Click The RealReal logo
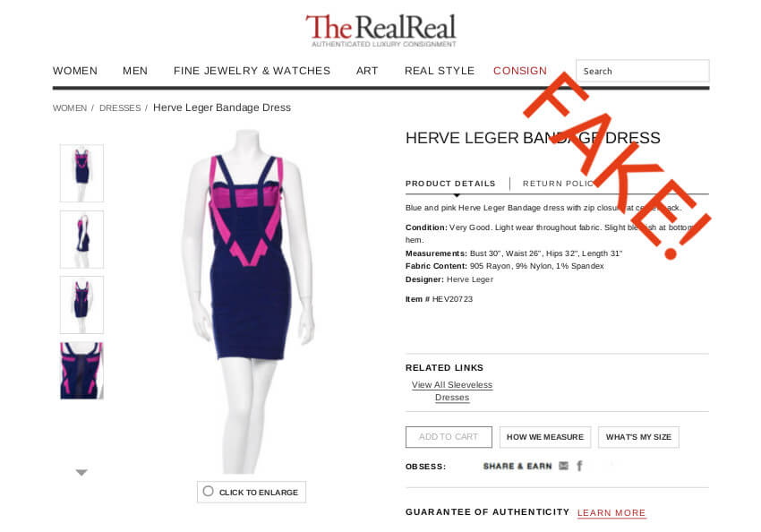The image size is (761, 532). (381, 30)
